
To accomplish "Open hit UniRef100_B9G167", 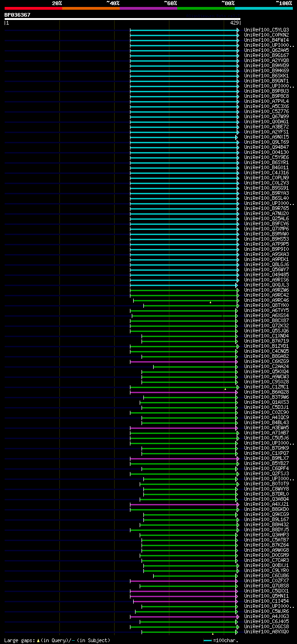I will tap(266, 56).
